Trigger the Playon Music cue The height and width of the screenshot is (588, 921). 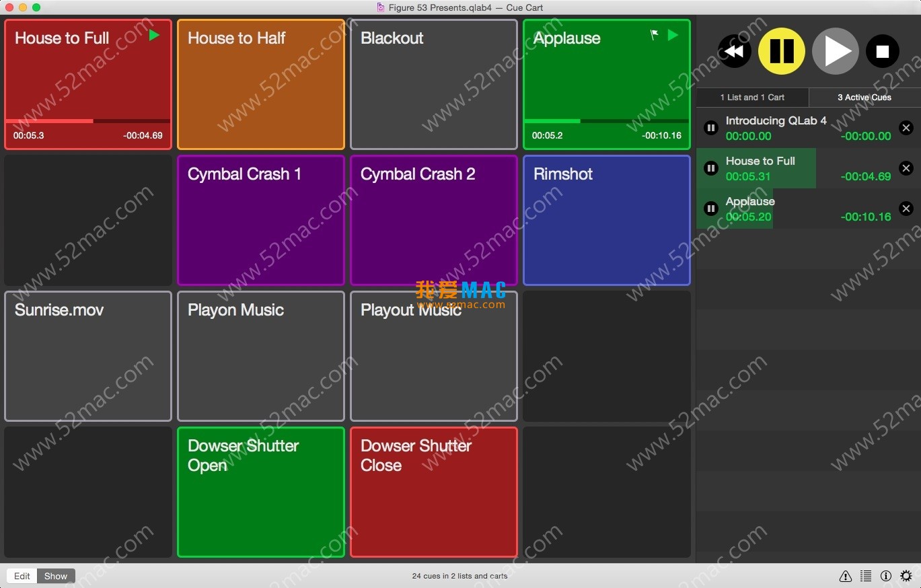(261, 356)
